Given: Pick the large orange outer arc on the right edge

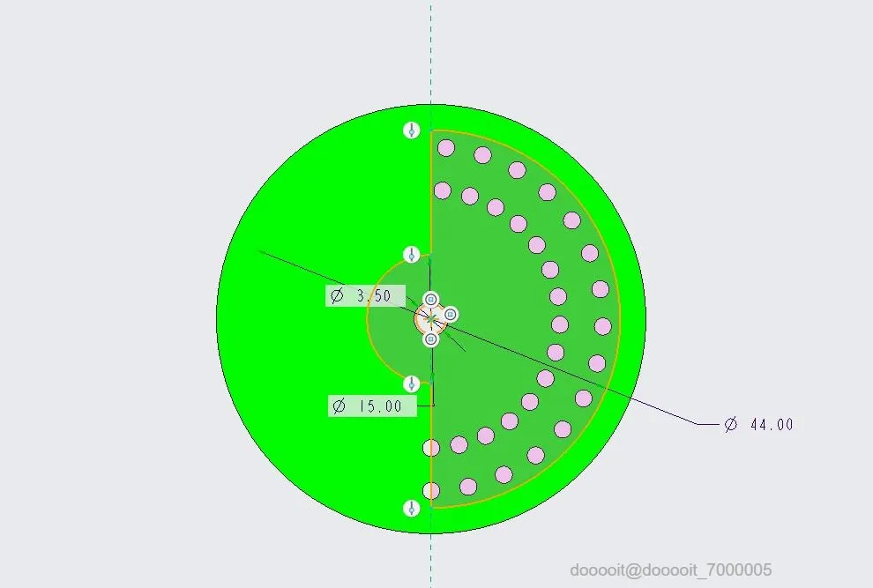Looking at the screenshot, I should click(620, 319).
